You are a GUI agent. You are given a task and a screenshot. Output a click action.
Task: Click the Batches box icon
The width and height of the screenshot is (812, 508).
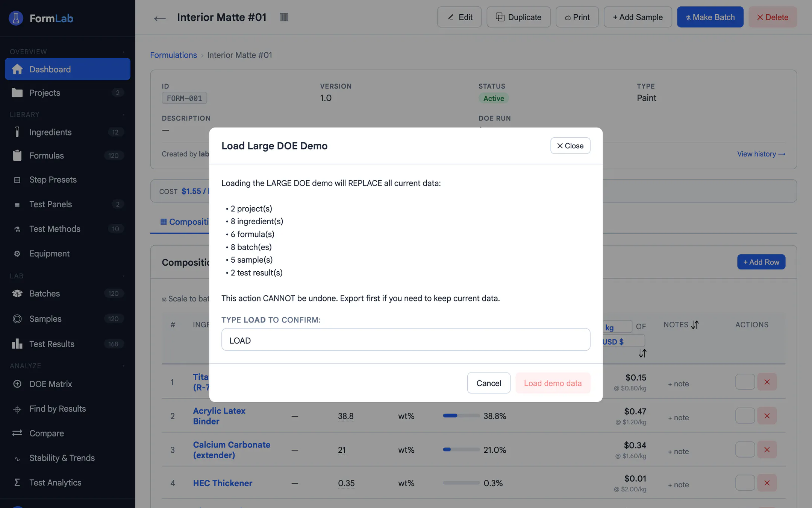click(17, 294)
